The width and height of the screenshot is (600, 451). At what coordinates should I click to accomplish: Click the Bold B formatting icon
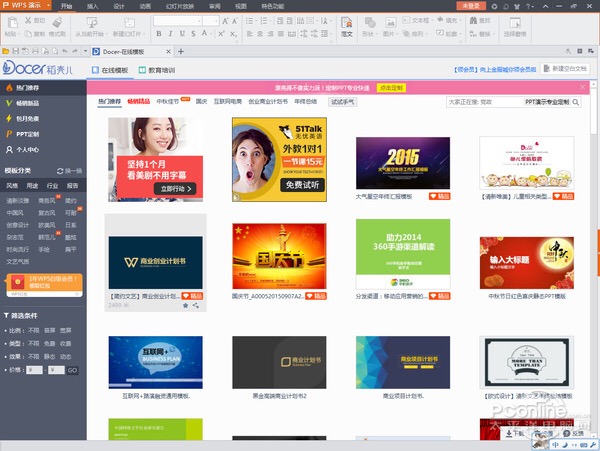click(x=159, y=34)
